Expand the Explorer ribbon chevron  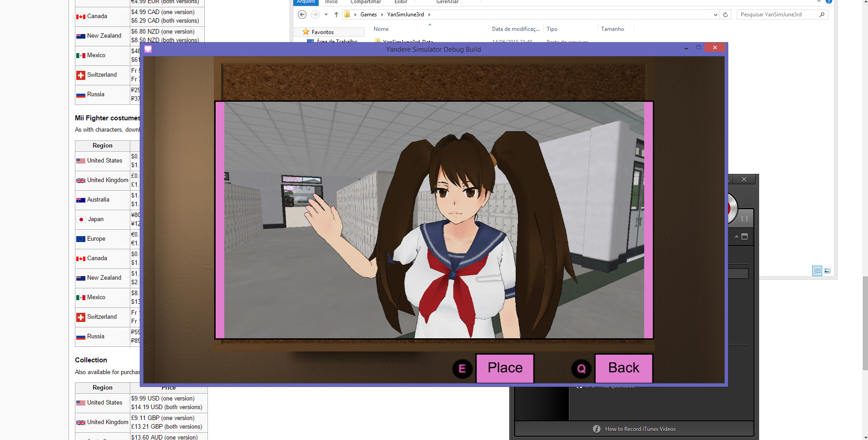[x=819, y=1]
